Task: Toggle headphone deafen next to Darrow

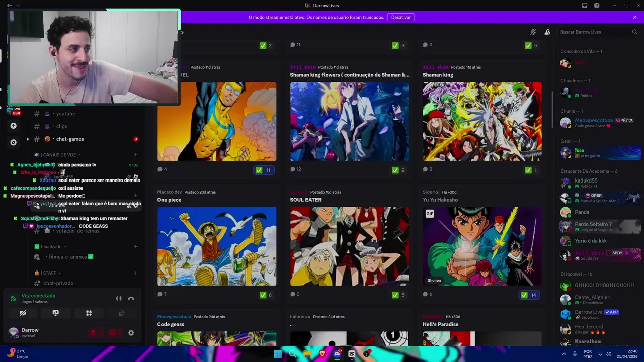Action: click(x=112, y=333)
